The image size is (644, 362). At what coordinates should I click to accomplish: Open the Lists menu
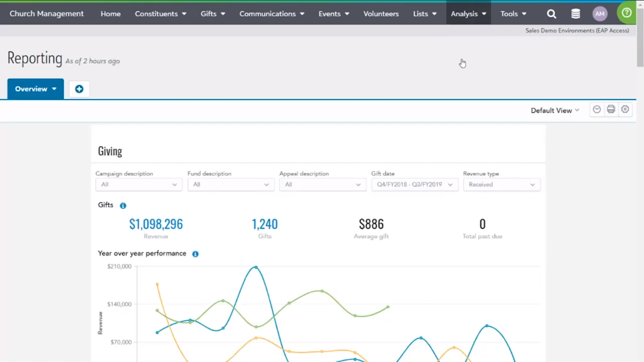[425, 14]
